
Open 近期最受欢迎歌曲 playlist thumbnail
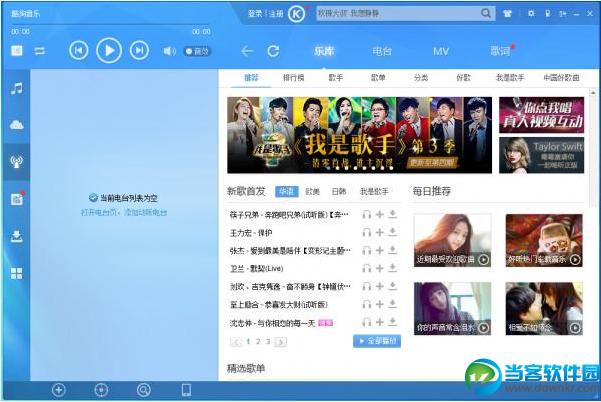pos(453,240)
